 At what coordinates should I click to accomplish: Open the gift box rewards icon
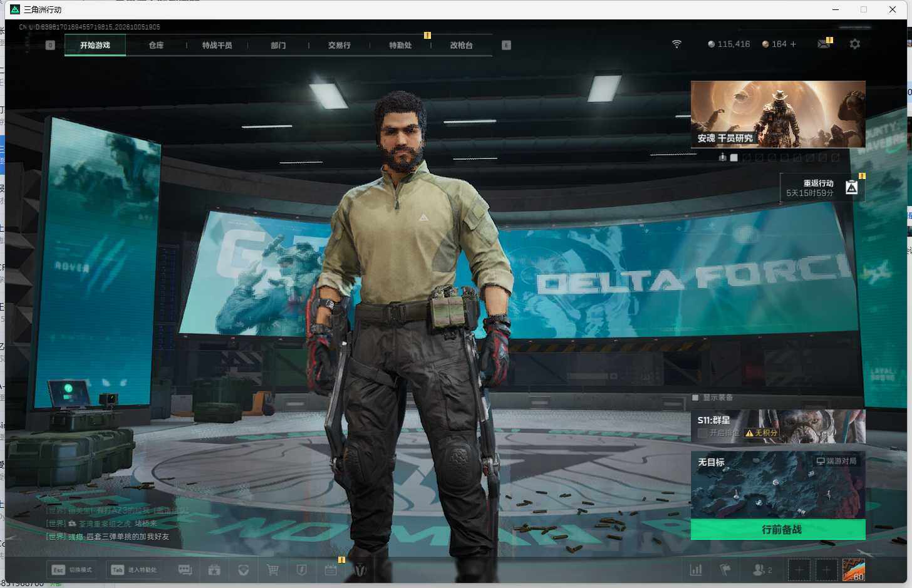[x=214, y=570]
